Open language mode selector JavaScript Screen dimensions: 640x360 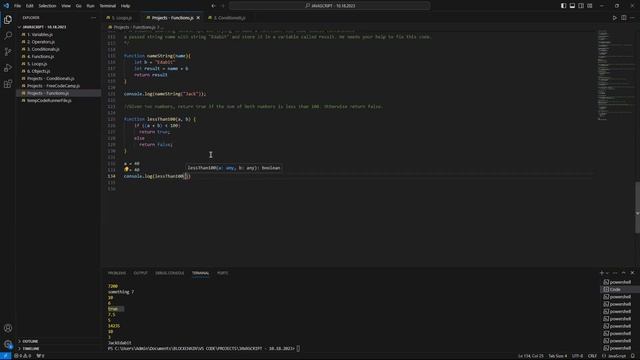[616, 356]
